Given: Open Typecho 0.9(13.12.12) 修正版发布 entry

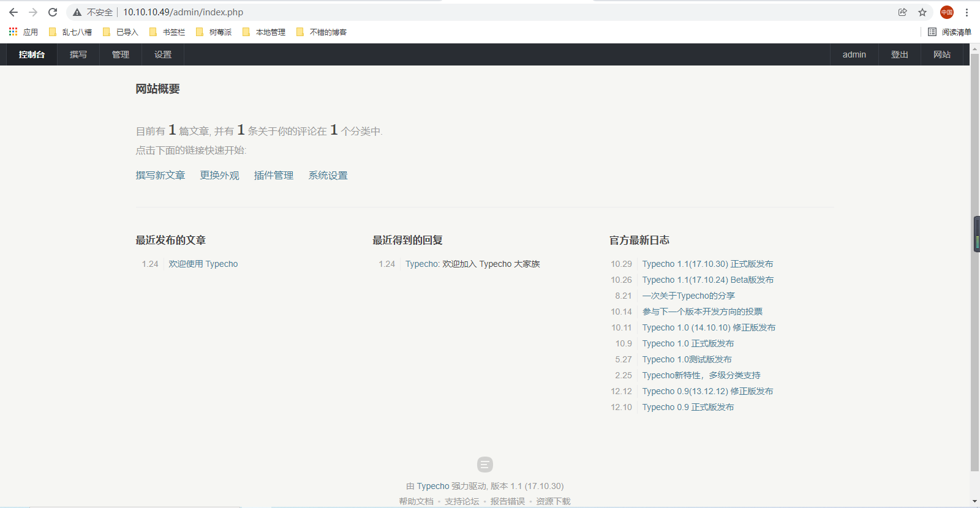Looking at the screenshot, I should [x=707, y=392].
